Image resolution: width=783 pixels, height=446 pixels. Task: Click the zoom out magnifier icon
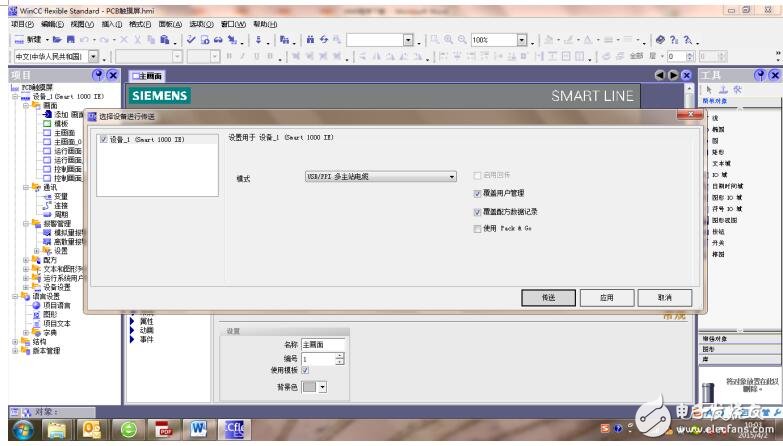[462, 39]
